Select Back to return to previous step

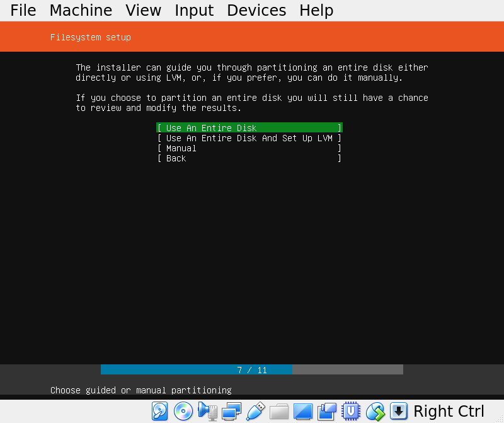click(x=249, y=158)
